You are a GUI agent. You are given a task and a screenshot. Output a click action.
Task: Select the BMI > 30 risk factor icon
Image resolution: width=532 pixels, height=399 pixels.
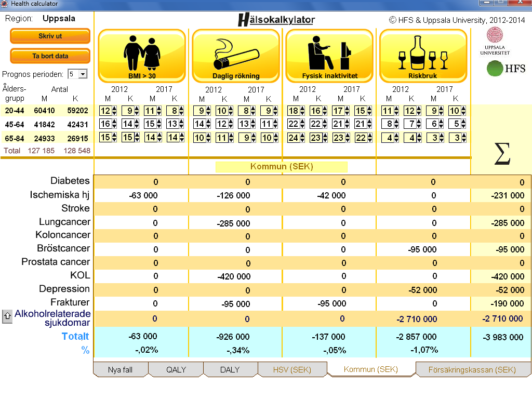click(142, 56)
